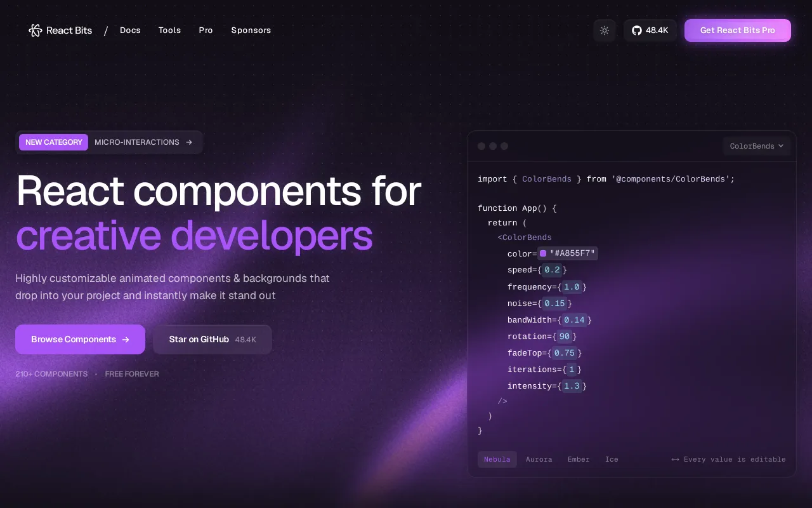Open the Pro menu item

point(206,30)
